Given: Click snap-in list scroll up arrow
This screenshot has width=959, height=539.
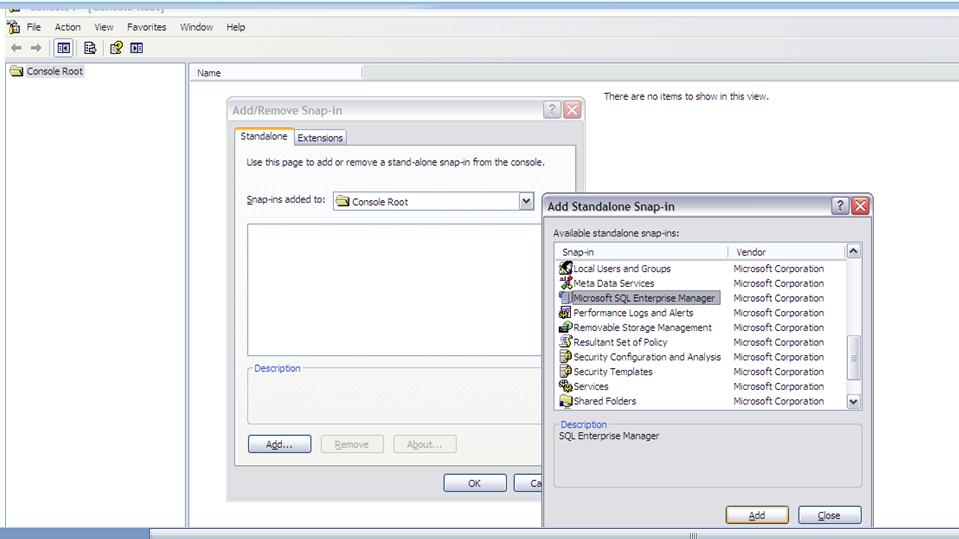Looking at the screenshot, I should pyautogui.click(x=853, y=251).
